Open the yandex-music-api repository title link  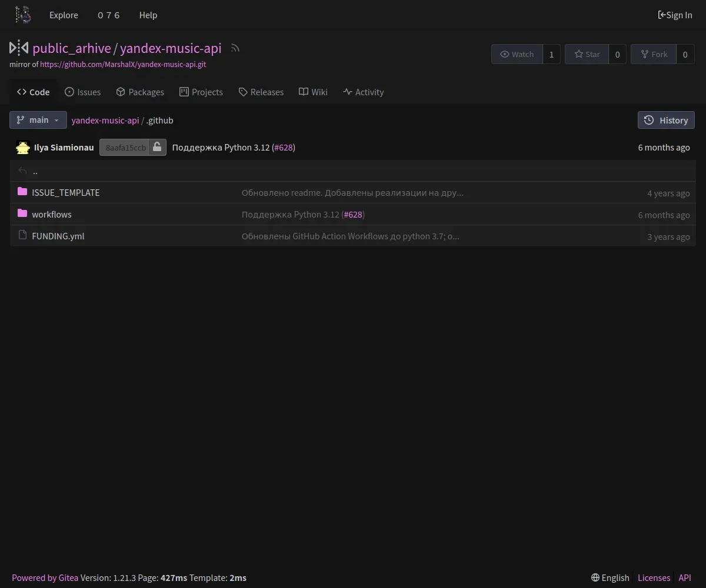click(x=171, y=48)
